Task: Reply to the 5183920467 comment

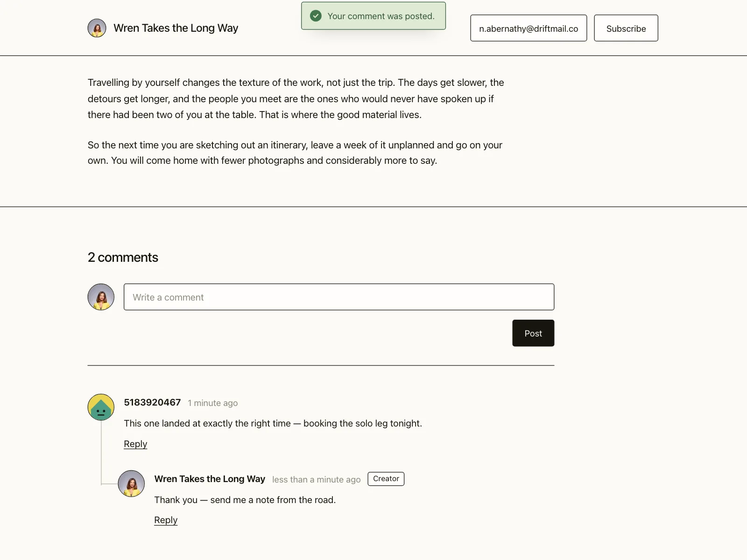Action: [x=135, y=444]
